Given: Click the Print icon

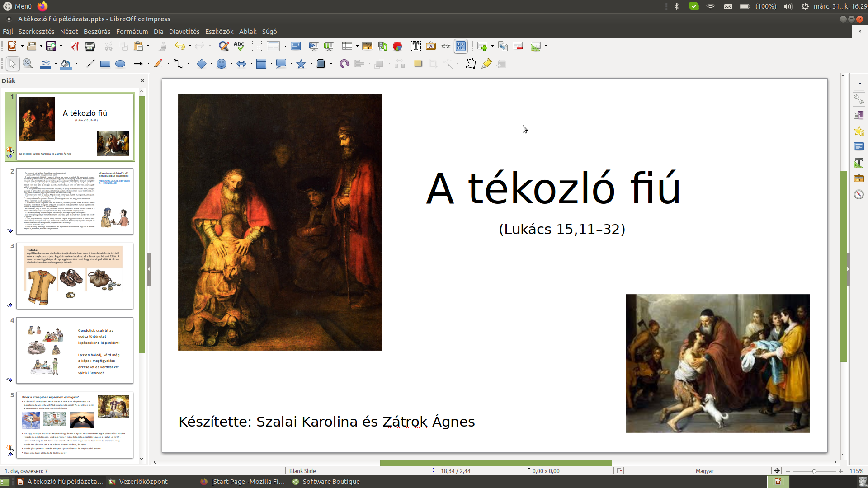Looking at the screenshot, I should click(90, 46).
